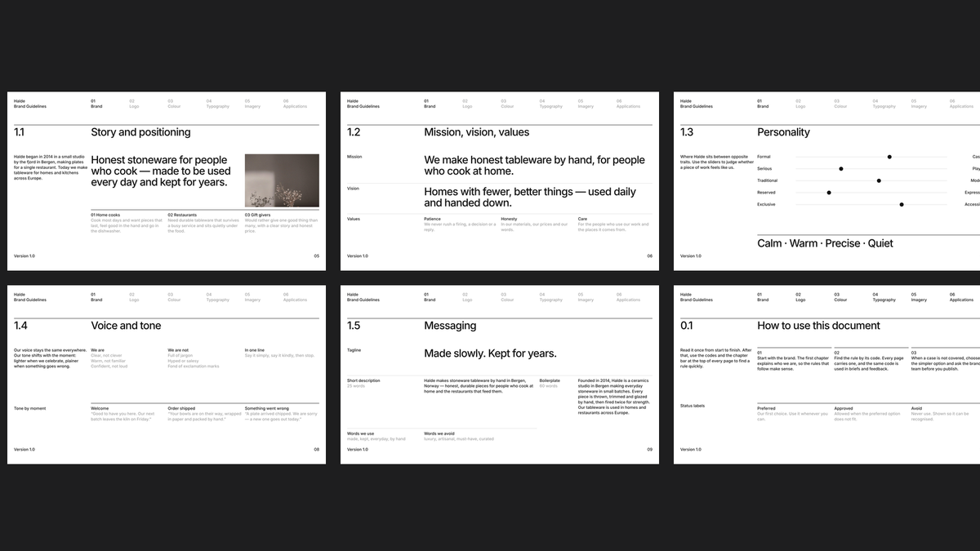Open 02 Logo tab on How to use slide
Viewport: 980px width, 551px height.
800,297
